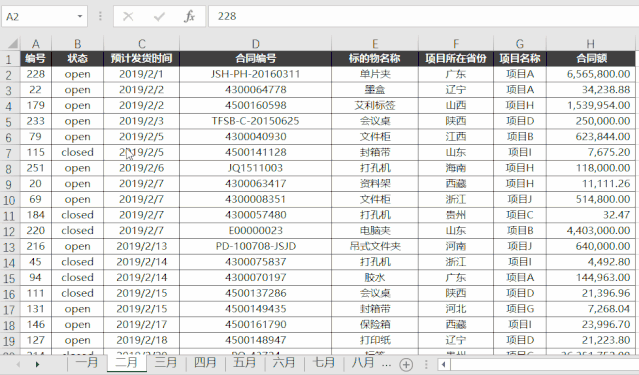The image size is (639, 375).
Task: Select the 项目G cell
Action: pyautogui.click(x=520, y=309)
